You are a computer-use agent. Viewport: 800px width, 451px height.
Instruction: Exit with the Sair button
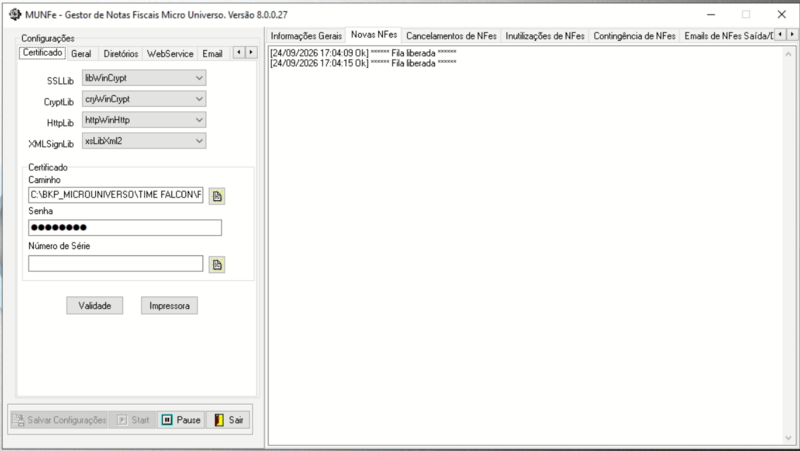coord(228,420)
